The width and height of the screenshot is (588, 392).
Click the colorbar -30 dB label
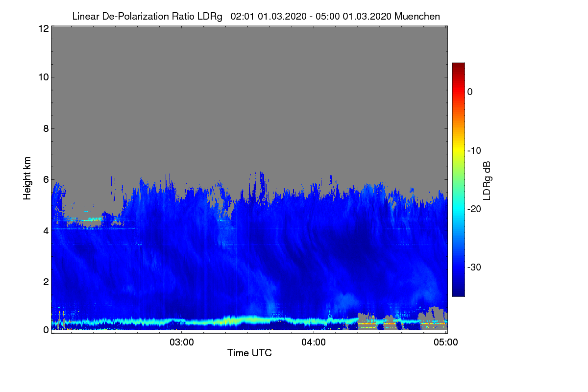(474, 268)
